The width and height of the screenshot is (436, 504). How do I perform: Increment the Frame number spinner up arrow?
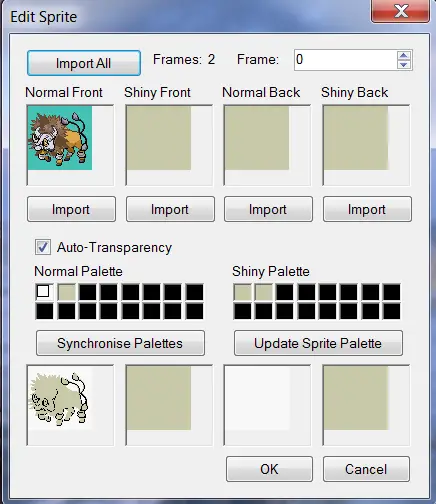(404, 56)
